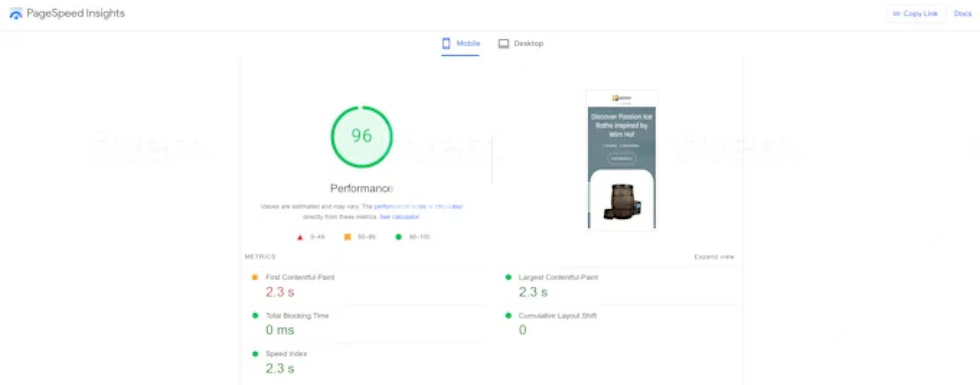Open the performance score is calculated link
This screenshot has width=980, height=385.
(x=418, y=207)
